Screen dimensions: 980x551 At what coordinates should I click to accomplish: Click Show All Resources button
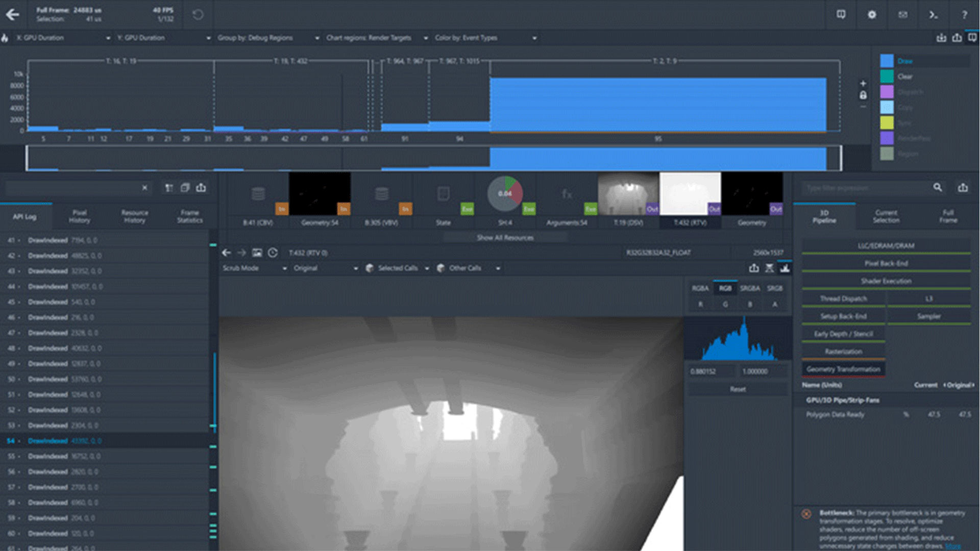point(505,238)
